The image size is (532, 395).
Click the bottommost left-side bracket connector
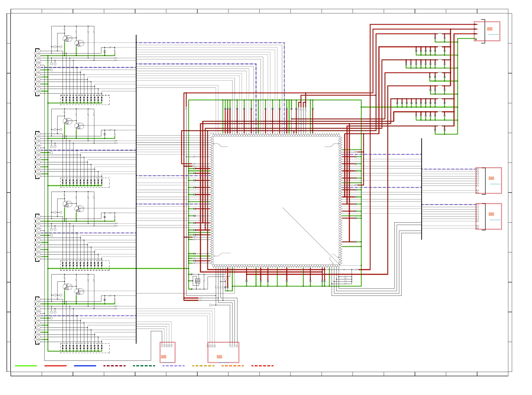coord(37,320)
